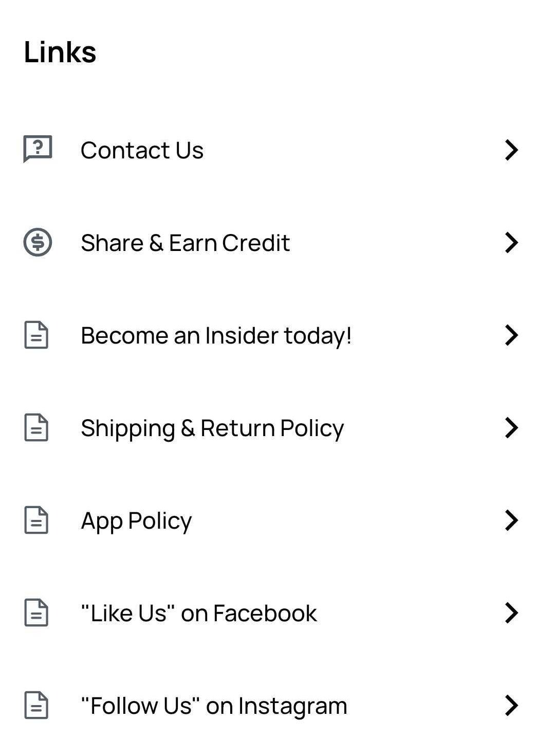Click the Contact Us speech bubble icon
The width and height of the screenshot is (555, 756).
(x=38, y=149)
